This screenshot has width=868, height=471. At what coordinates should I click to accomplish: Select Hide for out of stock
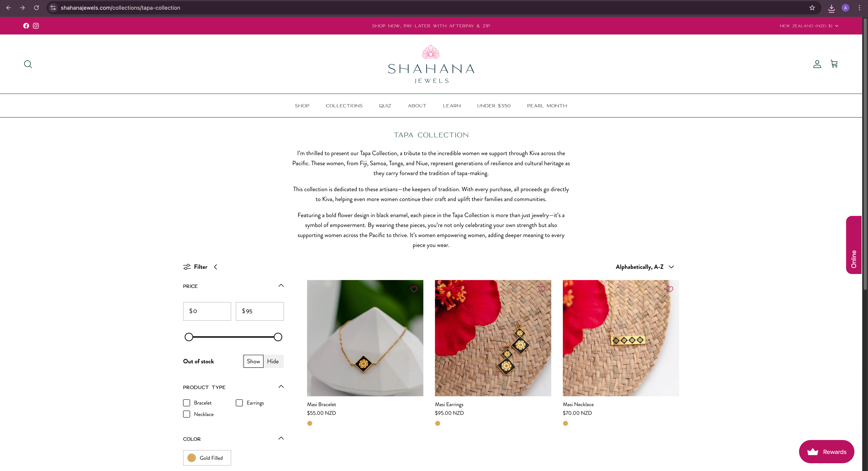coord(273,361)
